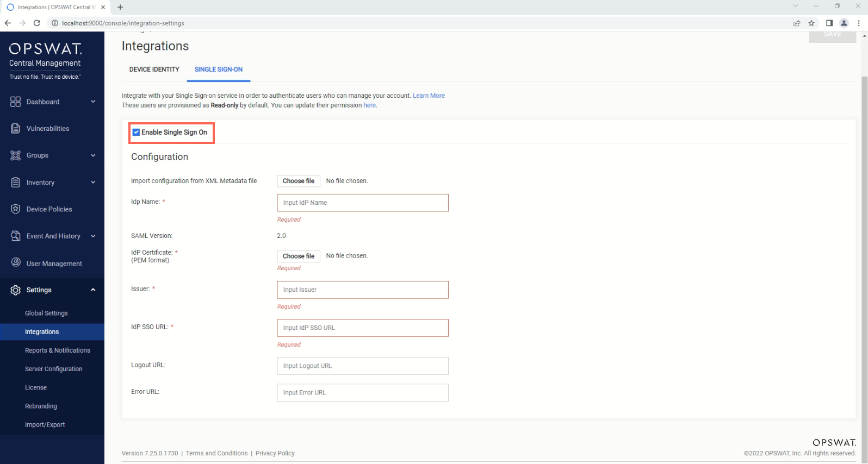
Task: Switch to the Device Identity tab
Action: click(154, 70)
